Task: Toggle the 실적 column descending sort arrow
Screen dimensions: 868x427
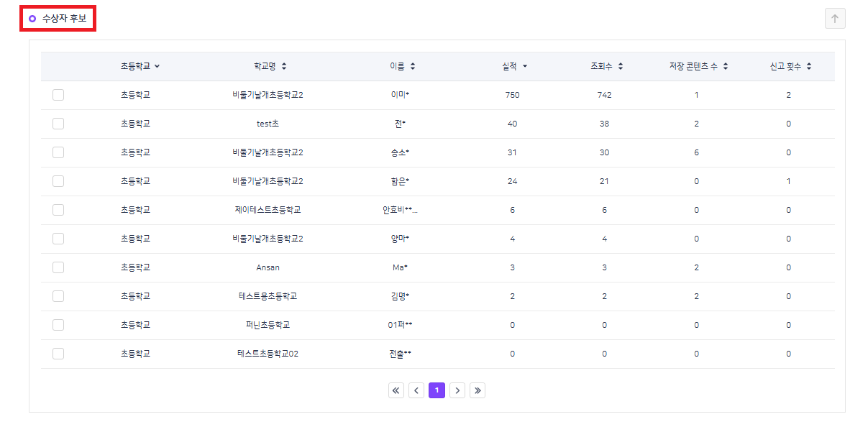Action: (525, 66)
